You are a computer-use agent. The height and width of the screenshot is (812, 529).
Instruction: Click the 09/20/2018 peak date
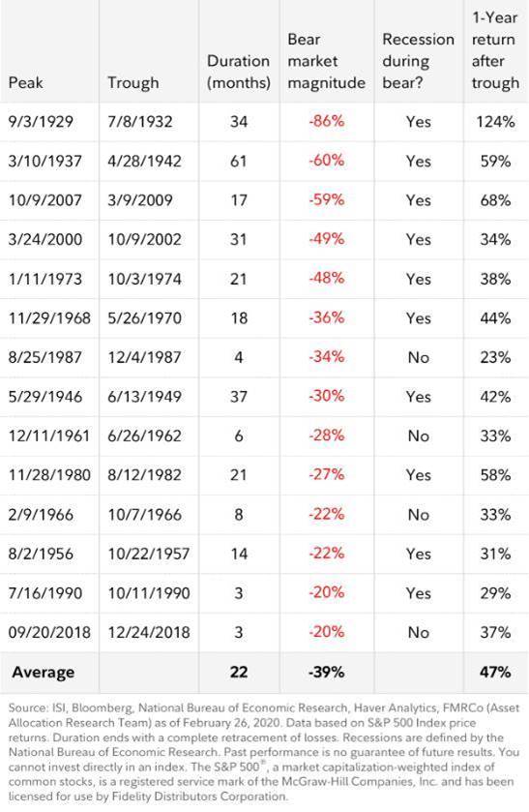point(49,632)
